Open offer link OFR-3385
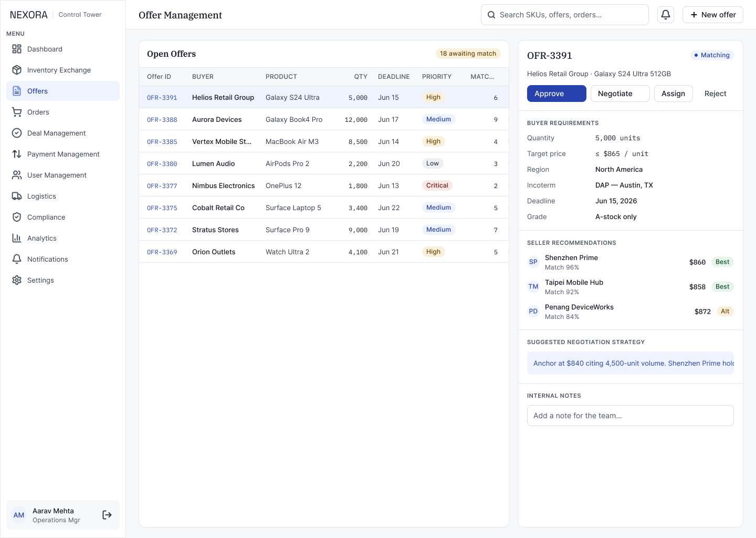 pos(162,142)
